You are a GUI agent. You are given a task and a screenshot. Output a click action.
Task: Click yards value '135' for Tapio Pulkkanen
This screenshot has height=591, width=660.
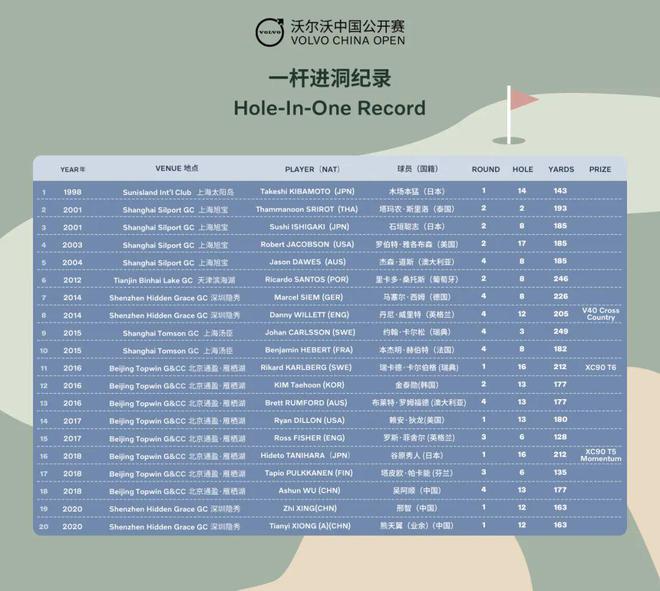560,472
